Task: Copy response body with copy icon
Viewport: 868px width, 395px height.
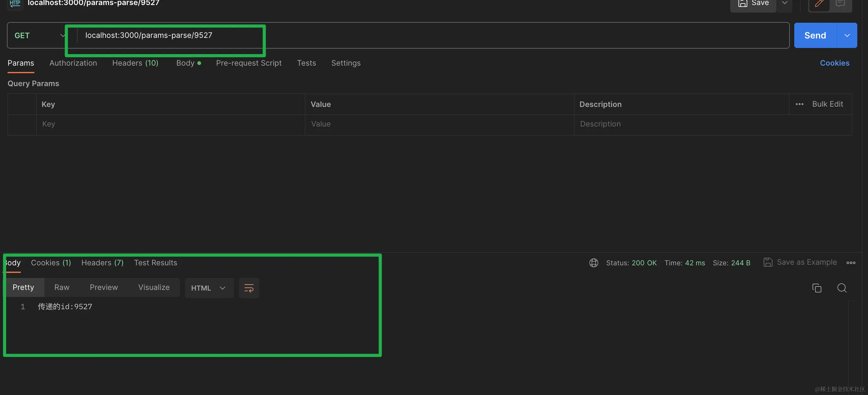Action: (x=816, y=288)
